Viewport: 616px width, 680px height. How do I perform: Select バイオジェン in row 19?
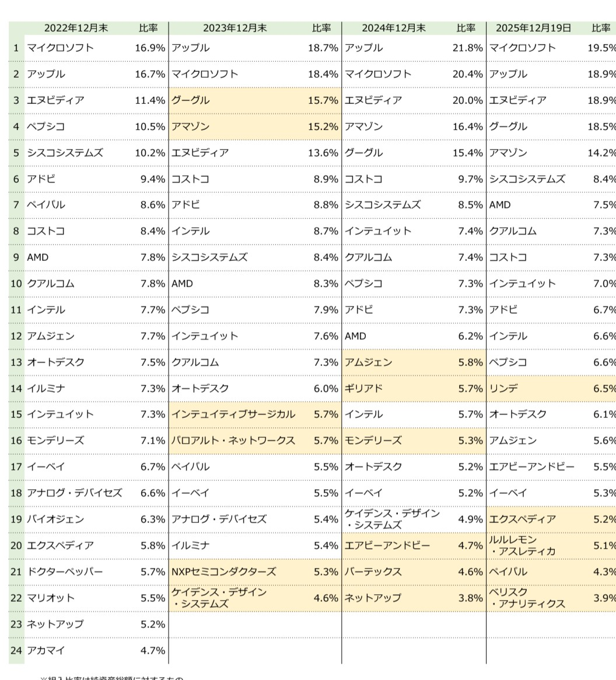[55, 519]
